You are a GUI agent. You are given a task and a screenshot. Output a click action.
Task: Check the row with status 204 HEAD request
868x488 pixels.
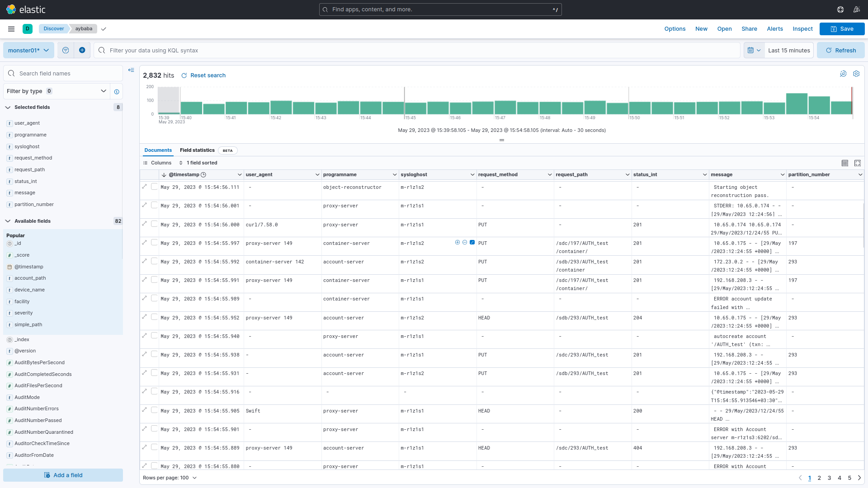154,317
